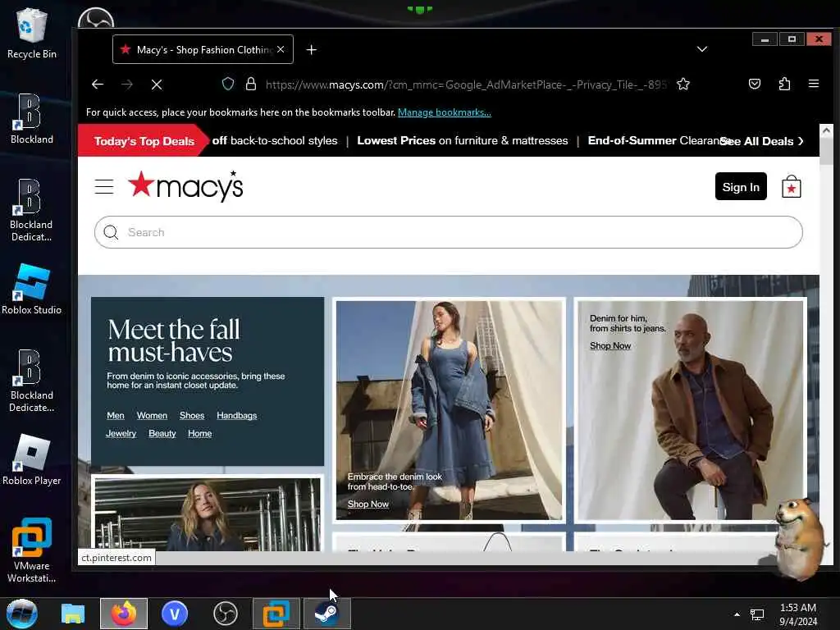Open the Pocket save icon
Image resolution: width=840 pixels, height=630 pixels.
click(x=755, y=84)
